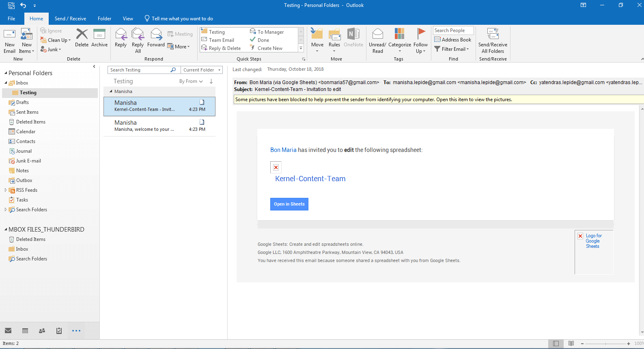Viewport: 644px width, 349px height.
Task: Create a New Email
Action: (9, 41)
